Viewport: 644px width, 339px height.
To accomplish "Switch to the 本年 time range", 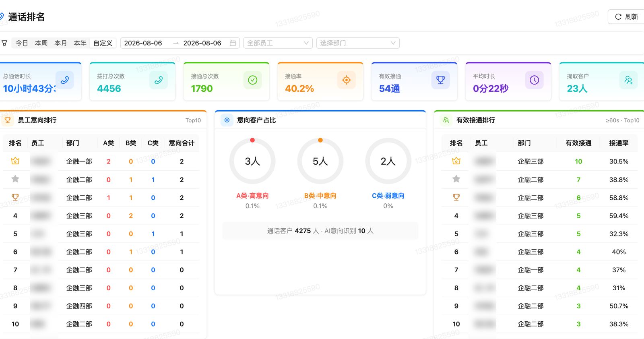I will point(80,43).
